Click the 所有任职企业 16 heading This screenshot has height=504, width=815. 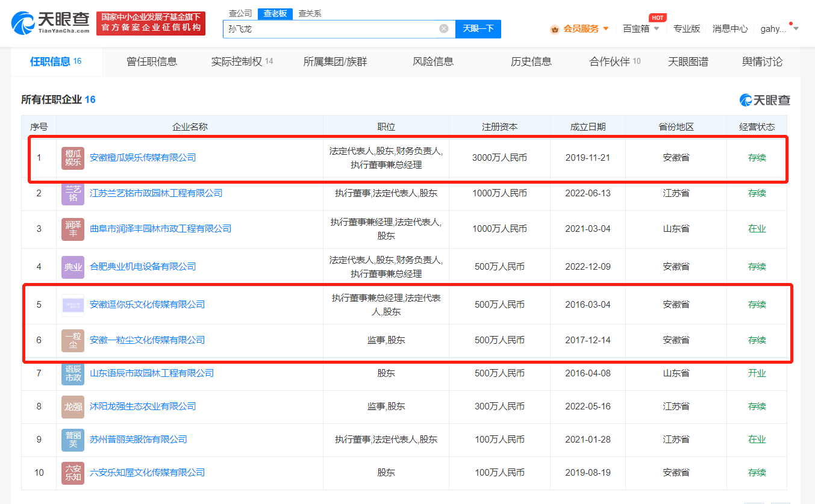pos(58,100)
